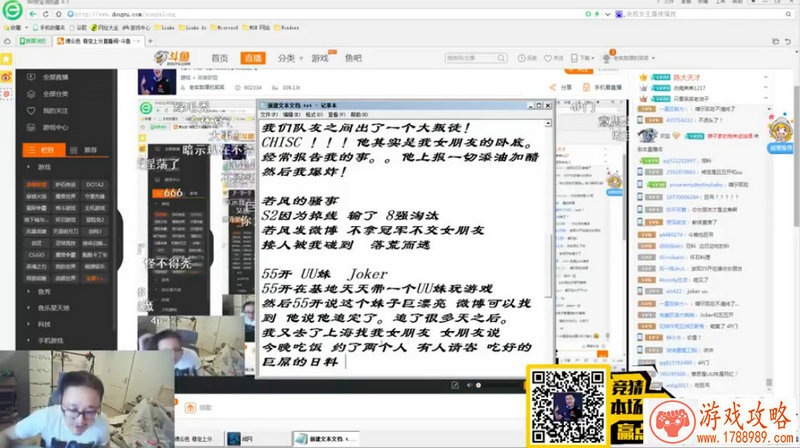
Task: Click the browser back arrow
Action: point(33,14)
